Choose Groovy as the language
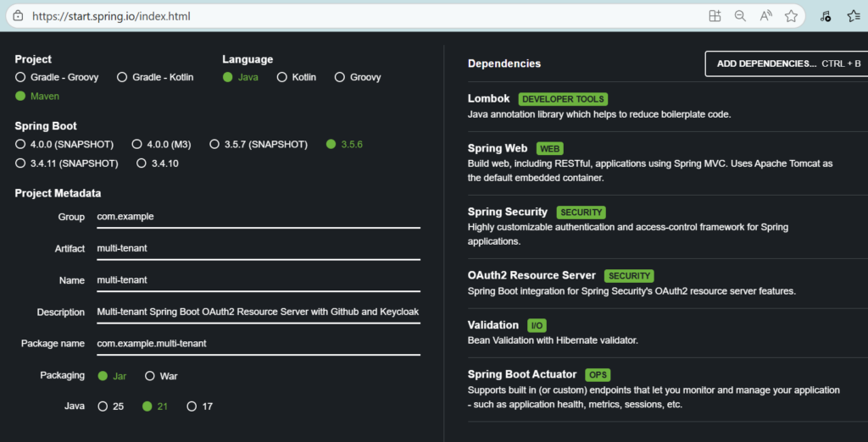Viewport: 868px width, 442px height. click(x=359, y=77)
